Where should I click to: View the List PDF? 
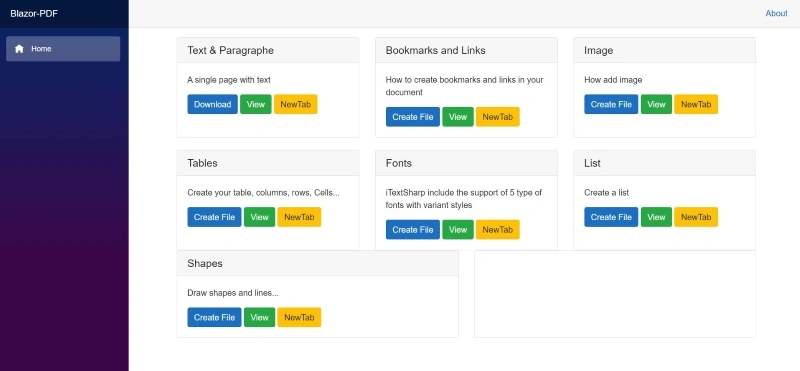click(656, 217)
